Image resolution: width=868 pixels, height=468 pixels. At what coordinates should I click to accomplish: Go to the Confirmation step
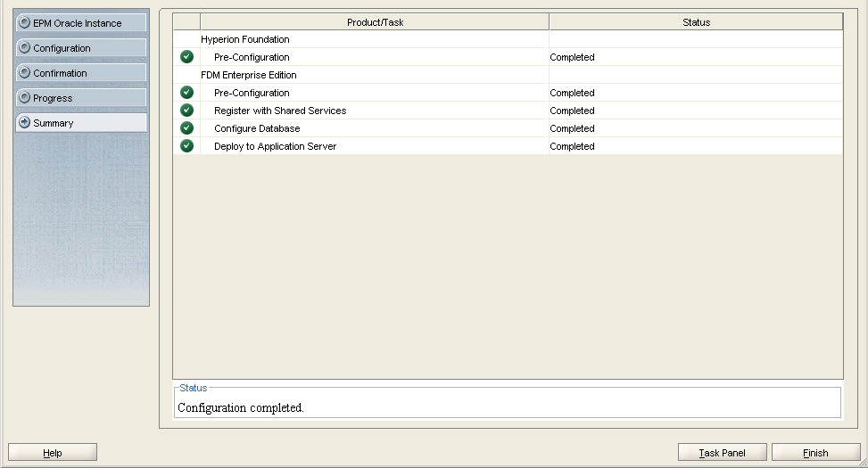pos(81,72)
